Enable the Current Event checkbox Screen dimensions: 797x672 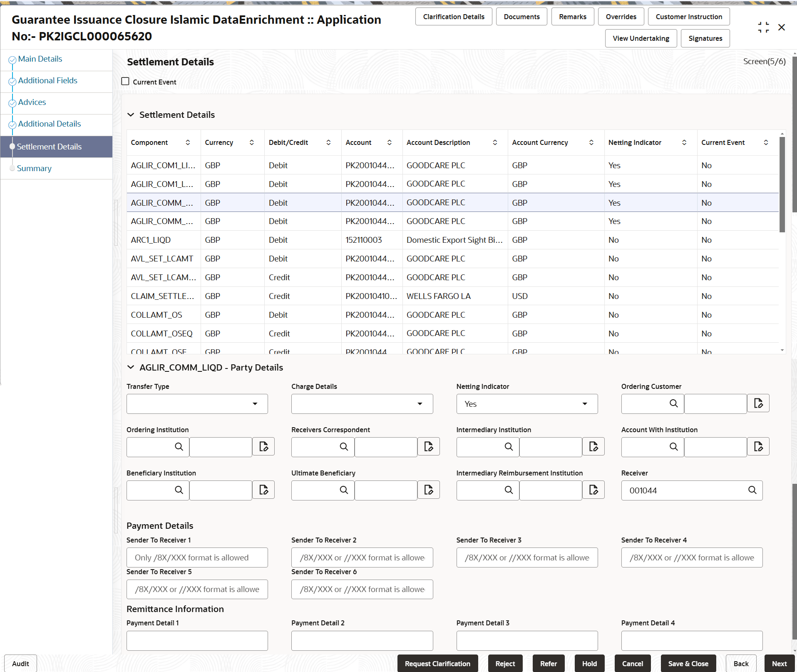[125, 81]
